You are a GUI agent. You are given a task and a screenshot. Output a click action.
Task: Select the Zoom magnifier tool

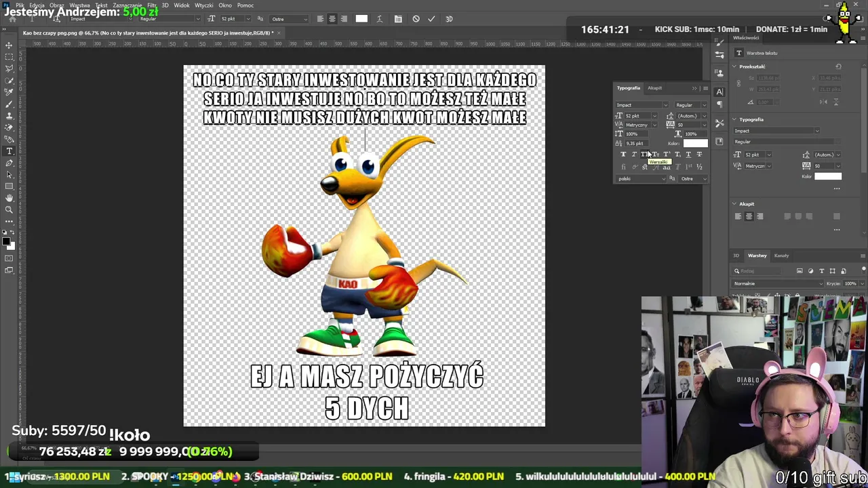9,209
